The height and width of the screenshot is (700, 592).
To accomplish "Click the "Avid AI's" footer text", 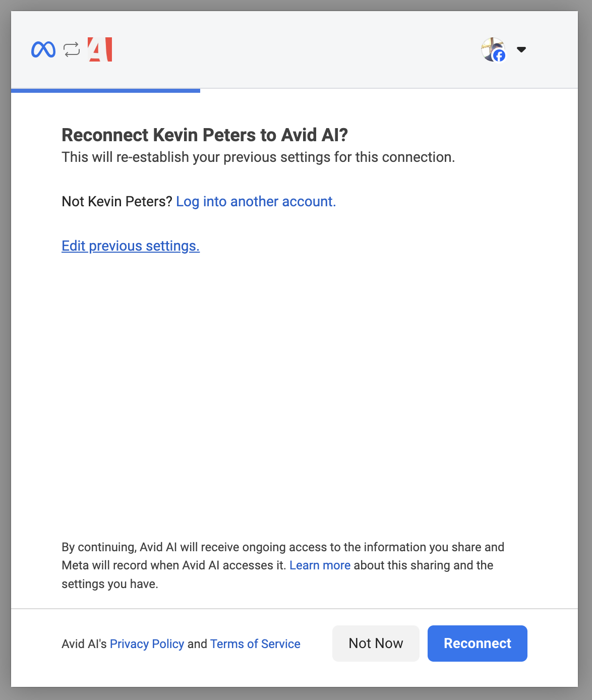I will pos(84,644).
